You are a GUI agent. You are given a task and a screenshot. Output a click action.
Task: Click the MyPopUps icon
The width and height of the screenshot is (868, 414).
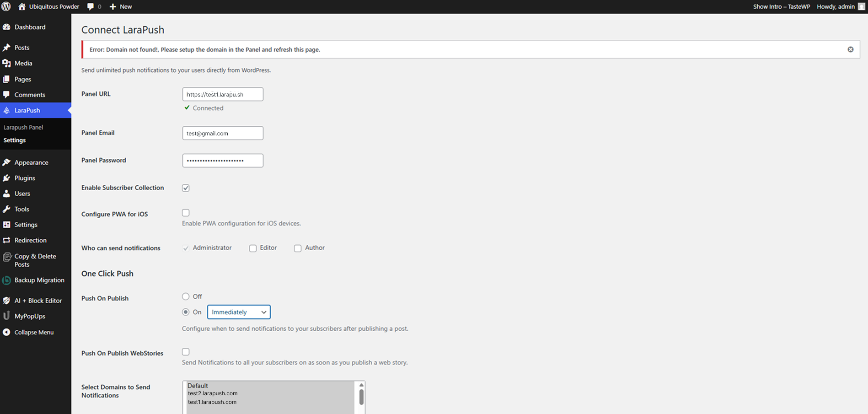click(x=6, y=316)
